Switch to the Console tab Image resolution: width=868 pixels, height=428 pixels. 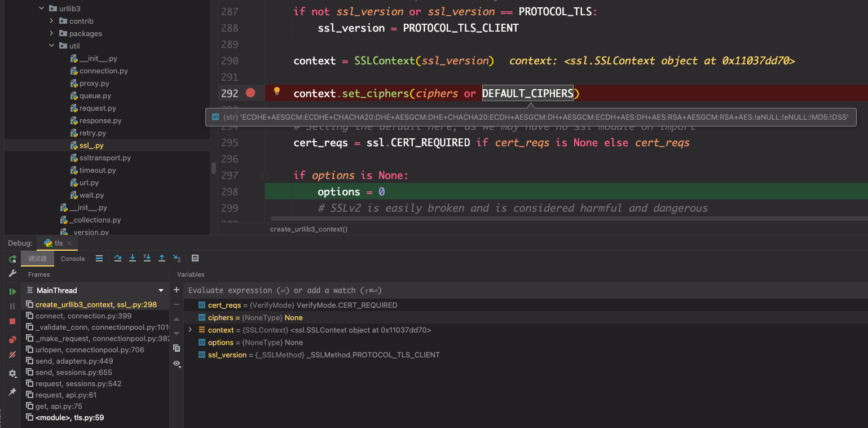click(x=73, y=259)
